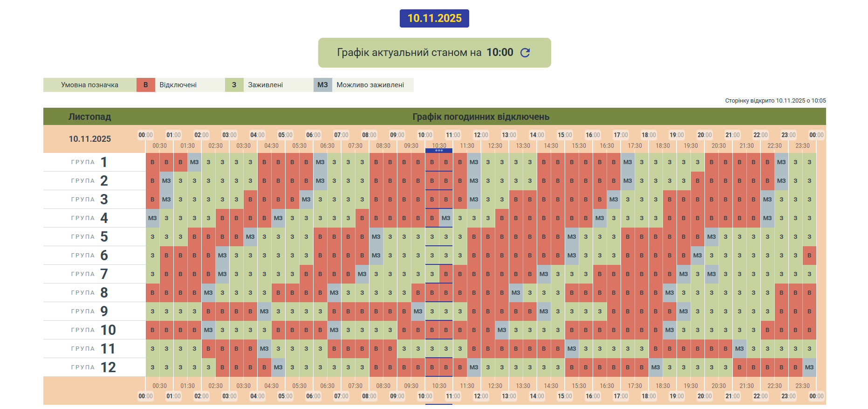Click the 10.11.2025 date badge at top

tap(434, 18)
